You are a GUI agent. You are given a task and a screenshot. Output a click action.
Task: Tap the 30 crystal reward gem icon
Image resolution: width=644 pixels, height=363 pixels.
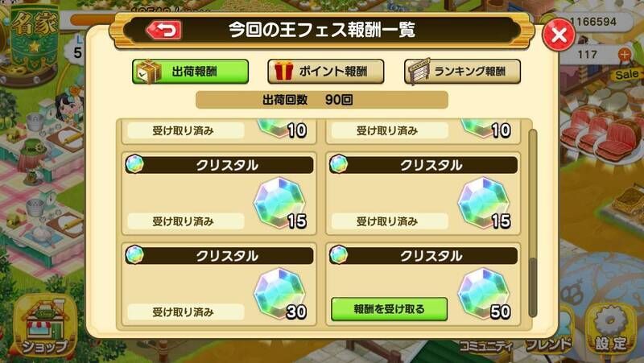[x=279, y=294]
